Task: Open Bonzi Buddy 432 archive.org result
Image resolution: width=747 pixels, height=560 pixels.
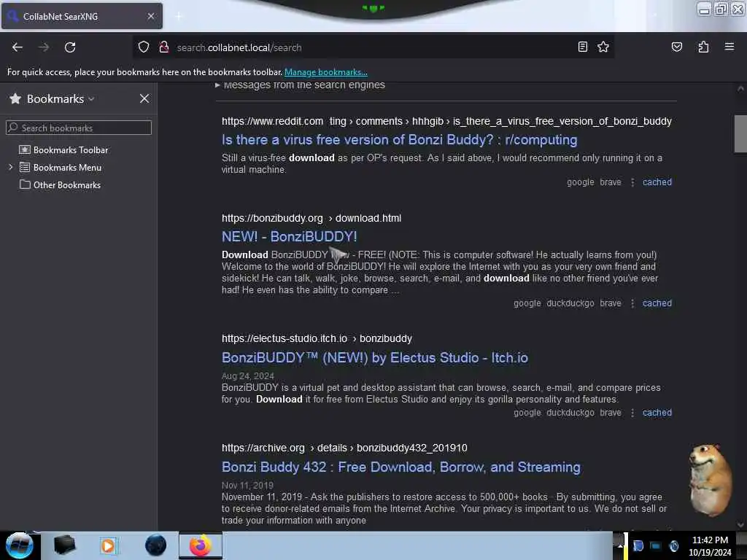Action: coord(400,467)
